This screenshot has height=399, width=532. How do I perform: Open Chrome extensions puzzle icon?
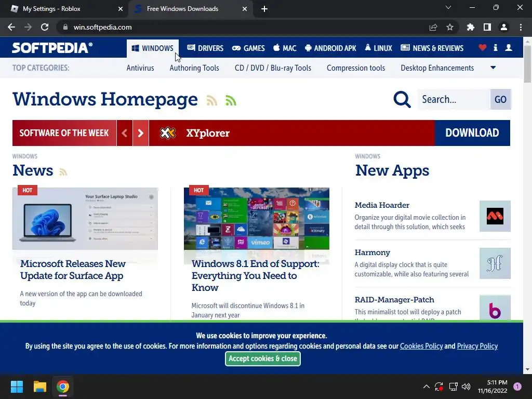click(x=471, y=27)
